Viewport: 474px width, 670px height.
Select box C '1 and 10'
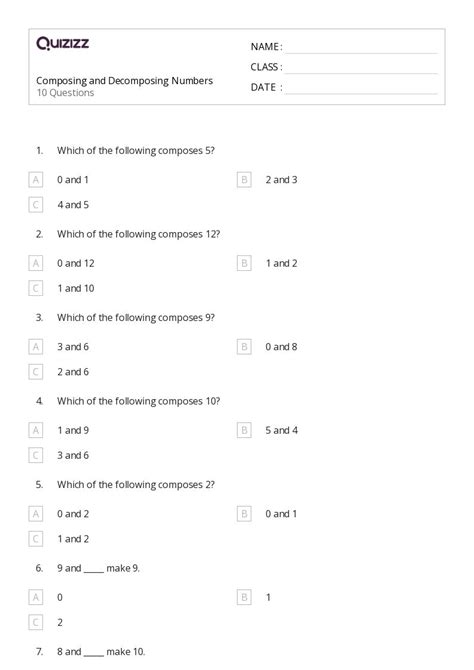[35, 288]
